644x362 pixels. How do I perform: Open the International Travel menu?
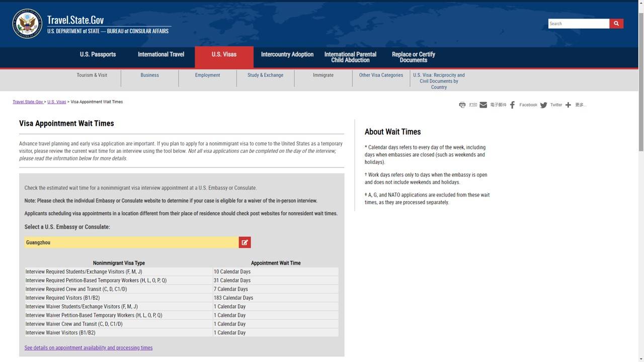(x=161, y=54)
